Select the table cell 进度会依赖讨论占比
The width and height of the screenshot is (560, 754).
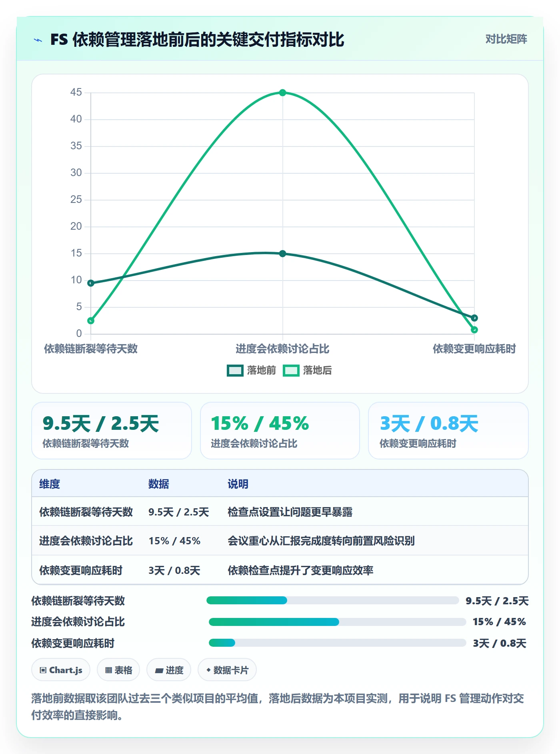[x=86, y=541]
